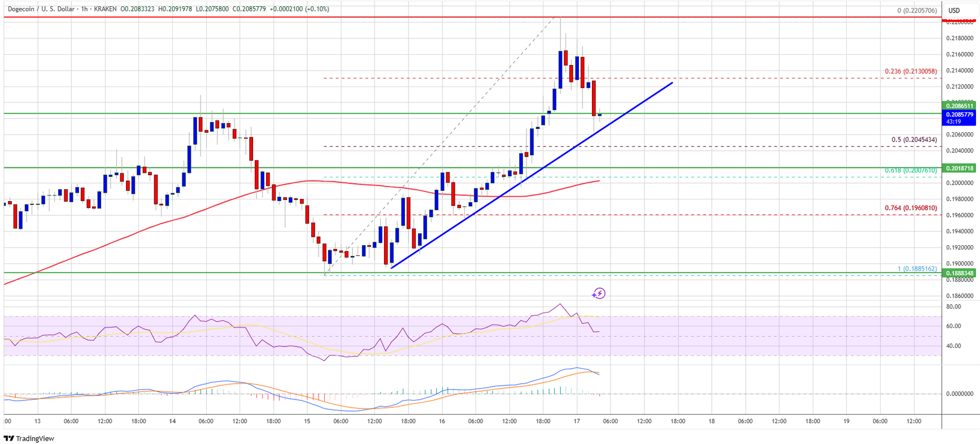Select the blue ascending trend line
The height and width of the screenshot is (444, 980).
click(x=531, y=176)
